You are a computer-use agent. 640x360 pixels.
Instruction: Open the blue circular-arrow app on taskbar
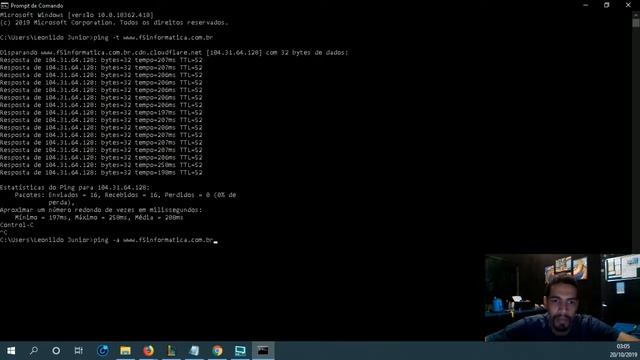click(x=102, y=351)
